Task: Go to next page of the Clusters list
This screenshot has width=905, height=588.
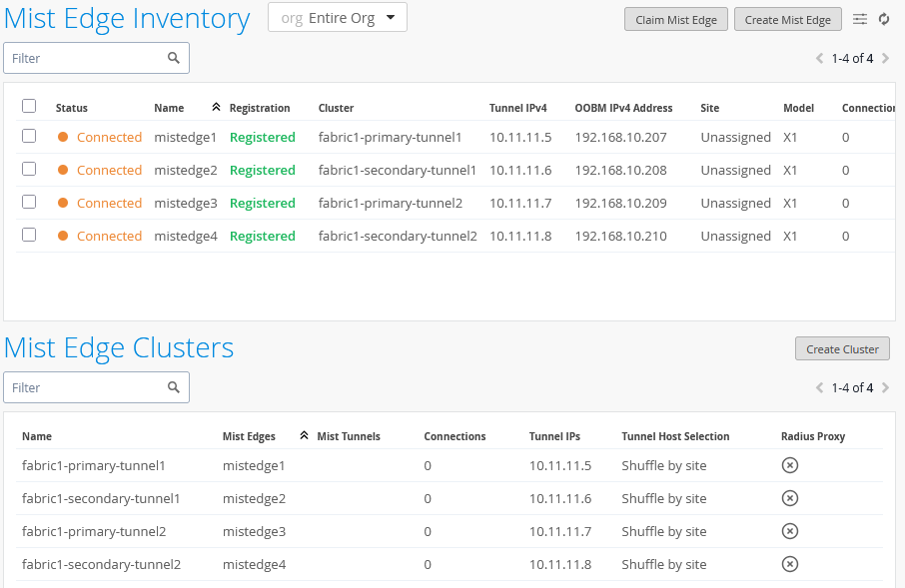Action: click(886, 388)
